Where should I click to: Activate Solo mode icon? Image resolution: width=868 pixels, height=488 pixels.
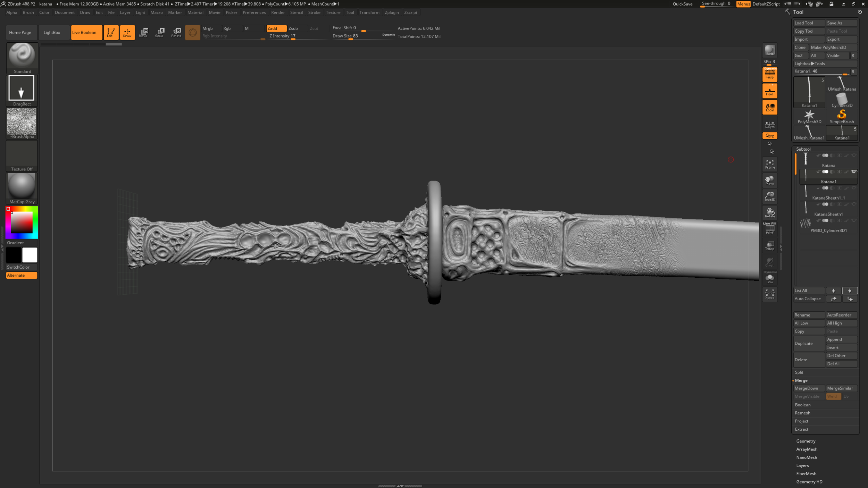click(769, 278)
